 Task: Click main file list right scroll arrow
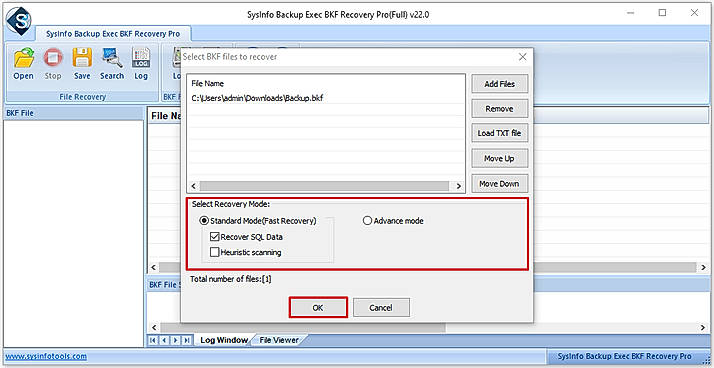pyautogui.click(x=704, y=267)
